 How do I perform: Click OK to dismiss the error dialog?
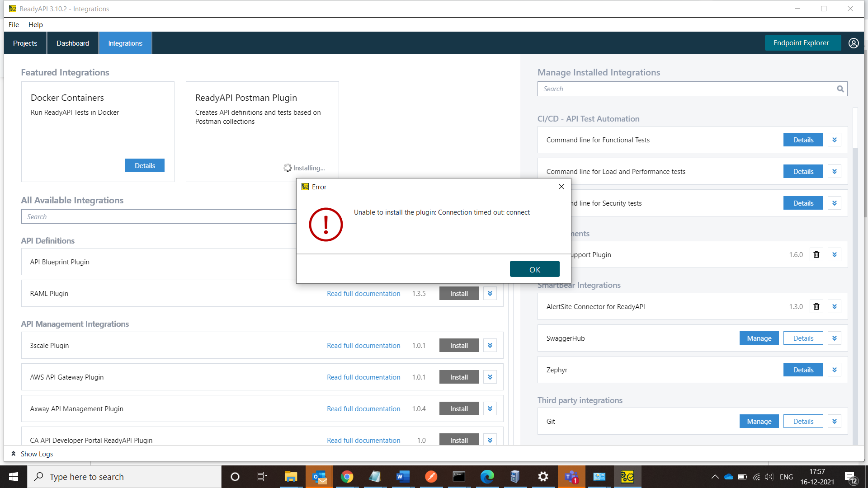[x=534, y=269]
